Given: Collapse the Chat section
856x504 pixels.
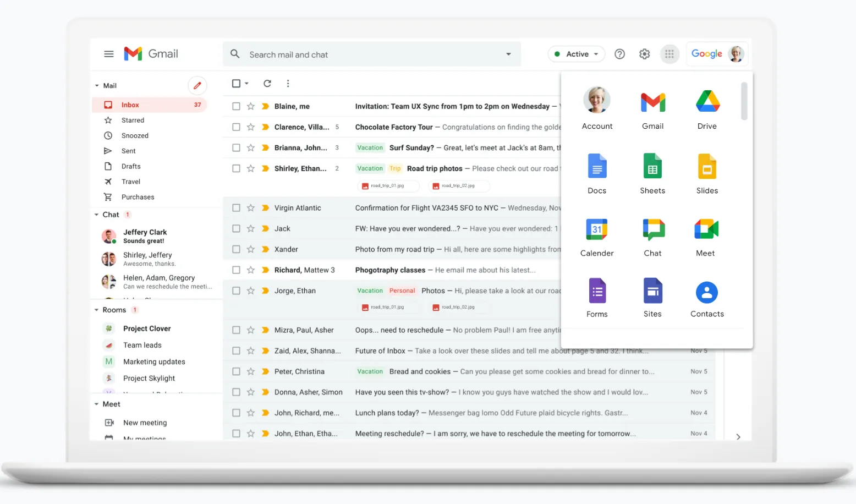Looking at the screenshot, I should point(97,215).
